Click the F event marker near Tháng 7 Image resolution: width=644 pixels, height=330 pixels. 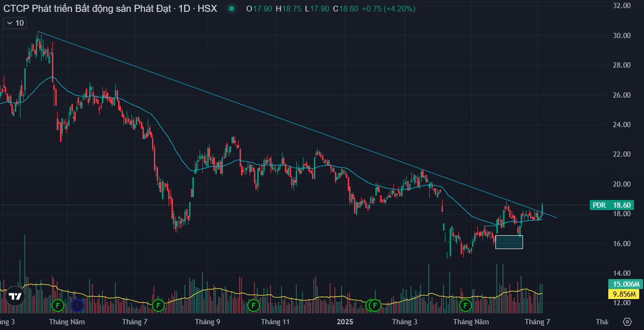pos(158,304)
